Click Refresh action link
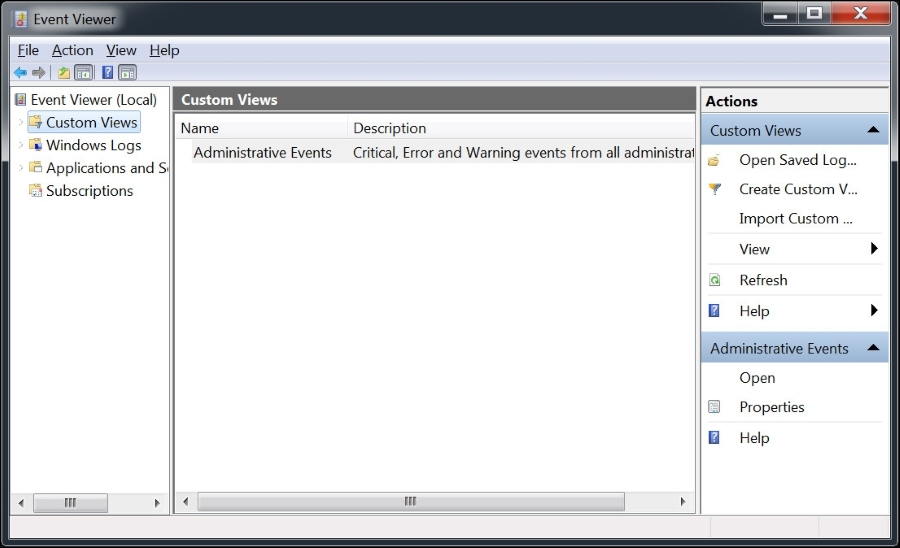This screenshot has height=548, width=900. tap(763, 280)
